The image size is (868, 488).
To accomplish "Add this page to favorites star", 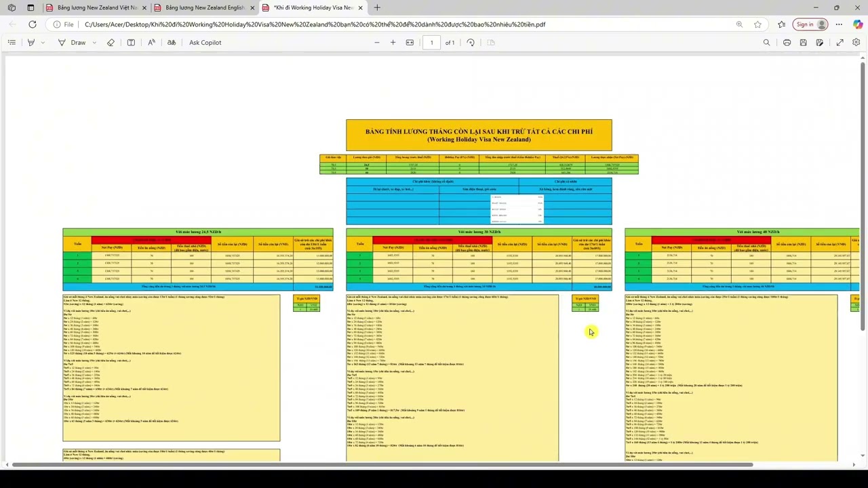I will (757, 24).
